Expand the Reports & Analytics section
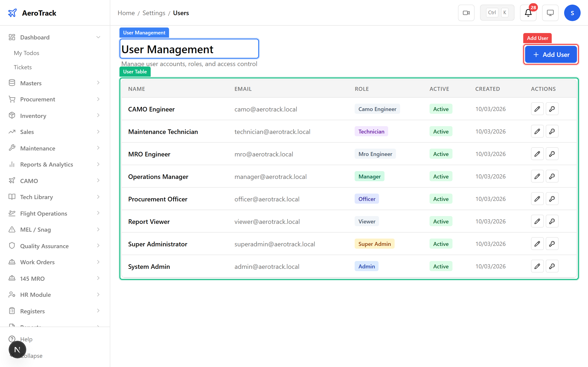 click(x=98, y=164)
